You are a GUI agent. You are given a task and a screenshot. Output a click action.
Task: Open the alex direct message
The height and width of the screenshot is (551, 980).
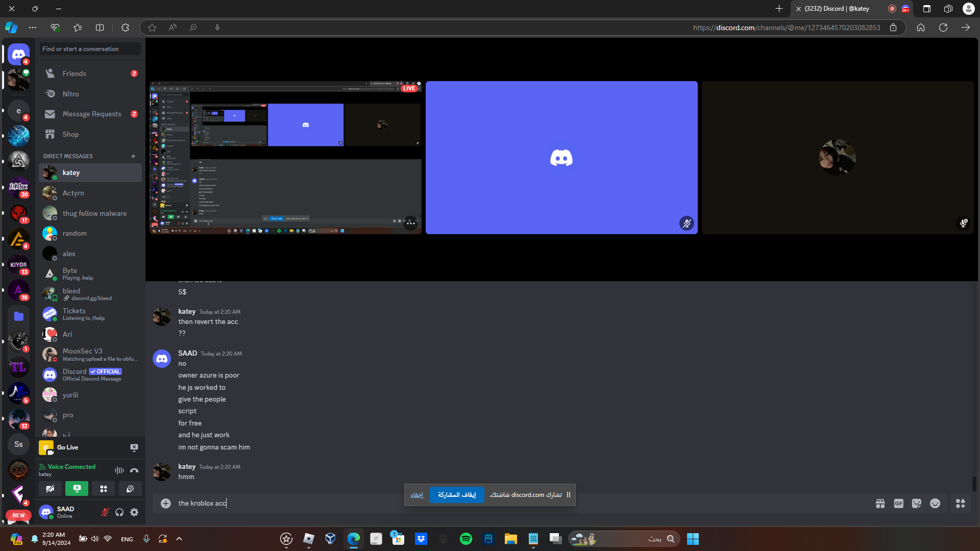[x=90, y=254]
